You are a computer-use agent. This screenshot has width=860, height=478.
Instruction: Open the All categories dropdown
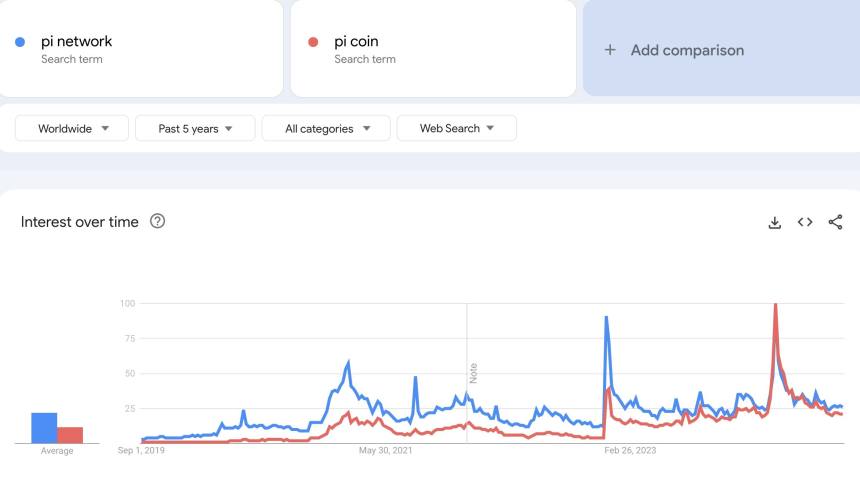(x=327, y=128)
